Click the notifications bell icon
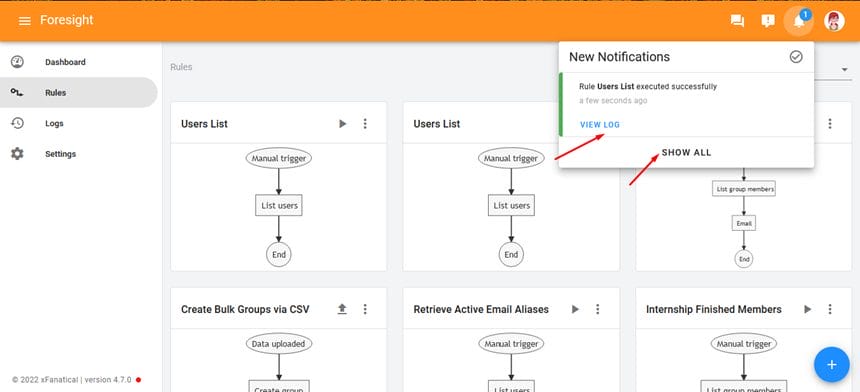 799,21
